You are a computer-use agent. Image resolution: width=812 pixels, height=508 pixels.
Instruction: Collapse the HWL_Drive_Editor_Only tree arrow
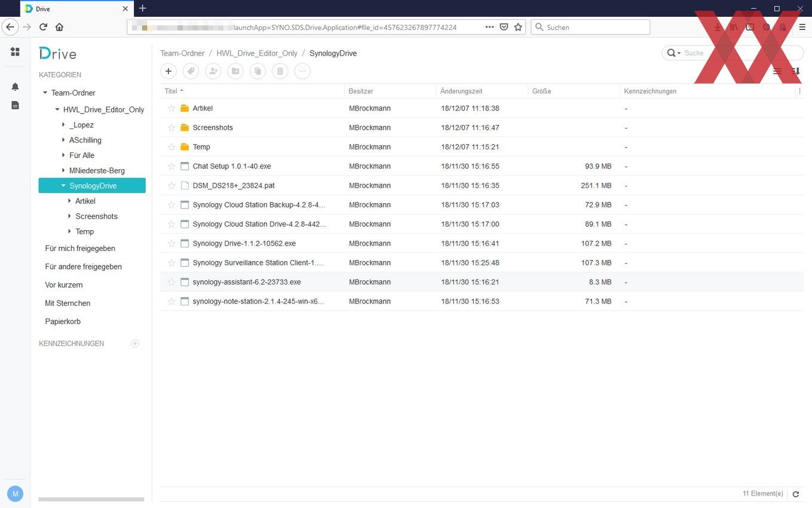[x=57, y=109]
